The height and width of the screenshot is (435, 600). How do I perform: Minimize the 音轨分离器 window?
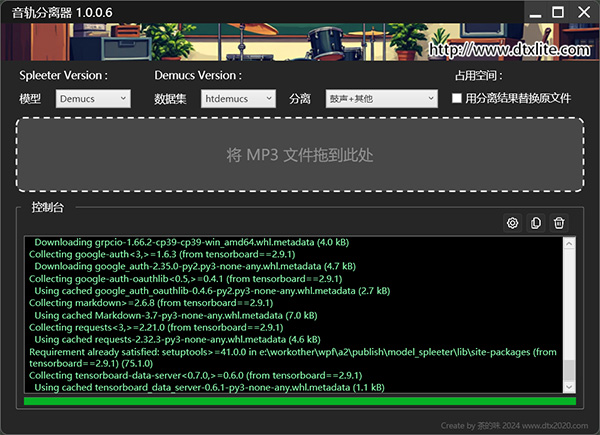530,11
